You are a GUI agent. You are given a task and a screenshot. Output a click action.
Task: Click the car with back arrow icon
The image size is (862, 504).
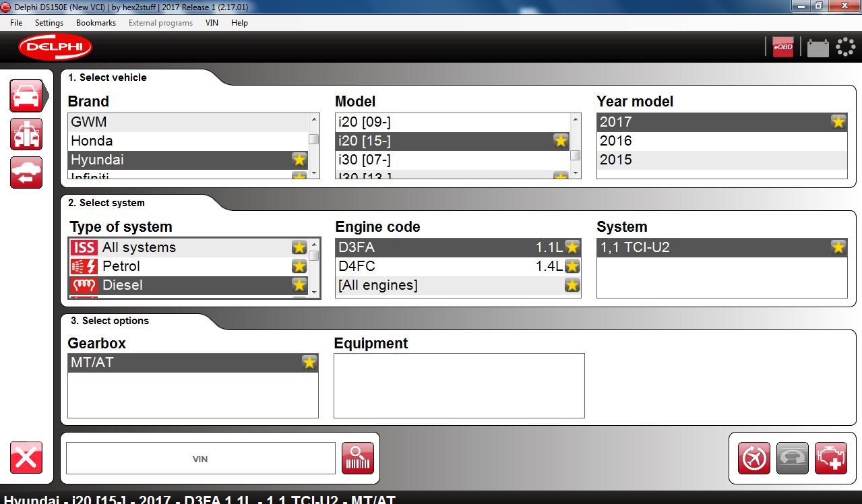[26, 172]
